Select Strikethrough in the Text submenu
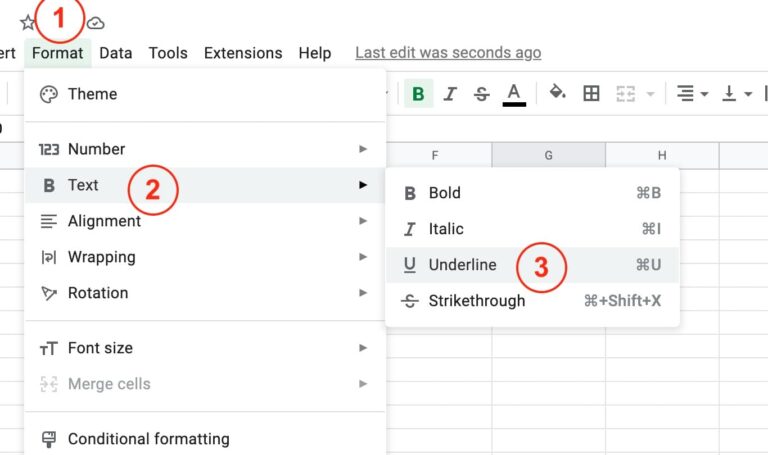Viewport: 768px width, 455px height. (532, 301)
